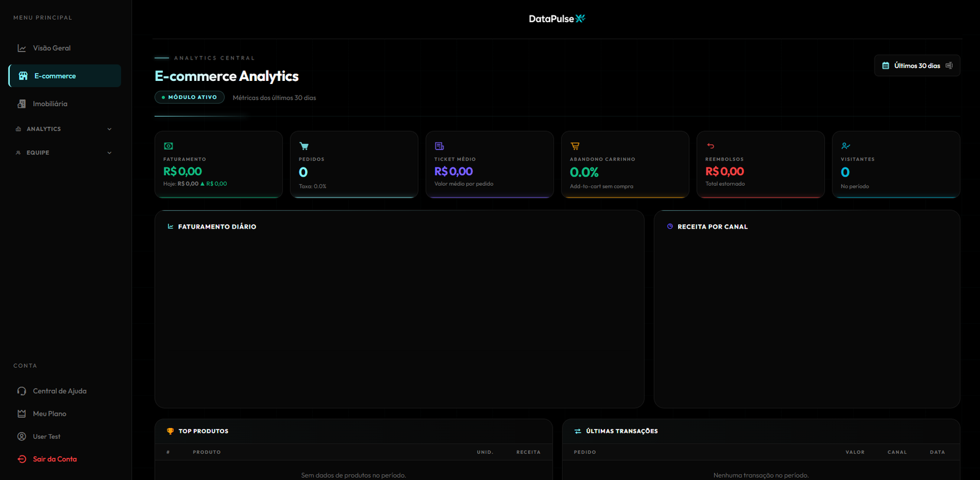The width and height of the screenshot is (980, 480).
Task: Click the Meu Plano crown icon
Action: coord(22,414)
